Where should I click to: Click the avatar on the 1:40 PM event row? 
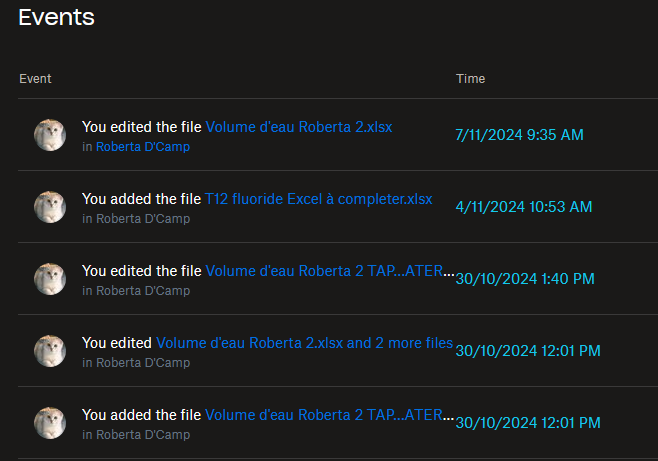(x=50, y=279)
